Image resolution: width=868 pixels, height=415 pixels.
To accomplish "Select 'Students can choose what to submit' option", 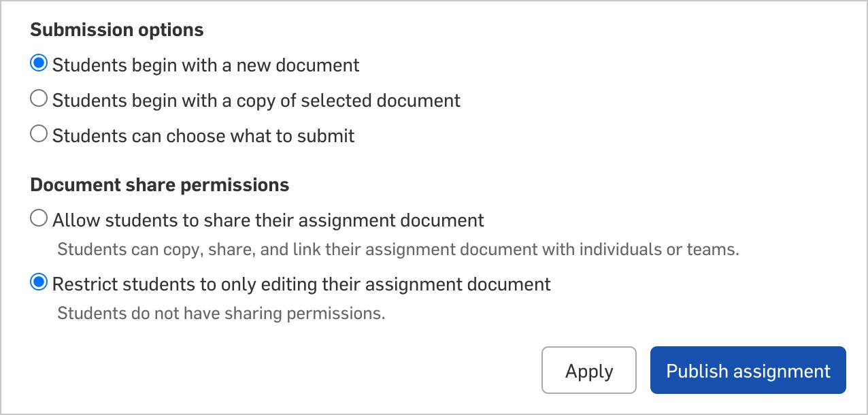I will (x=39, y=135).
